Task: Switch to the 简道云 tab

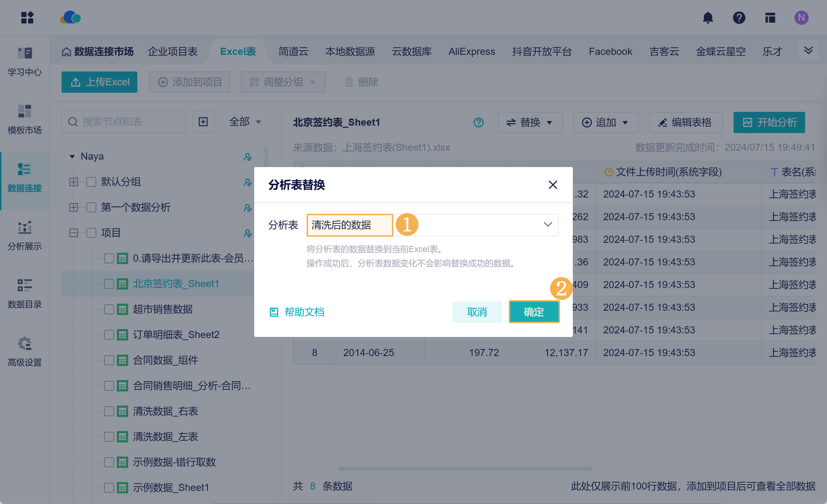Action: click(x=293, y=52)
